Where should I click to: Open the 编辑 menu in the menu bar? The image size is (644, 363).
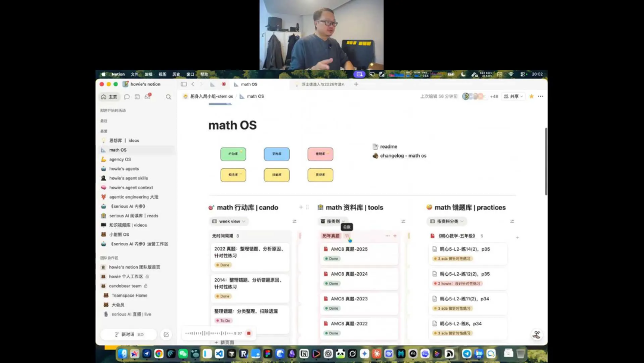tap(148, 75)
